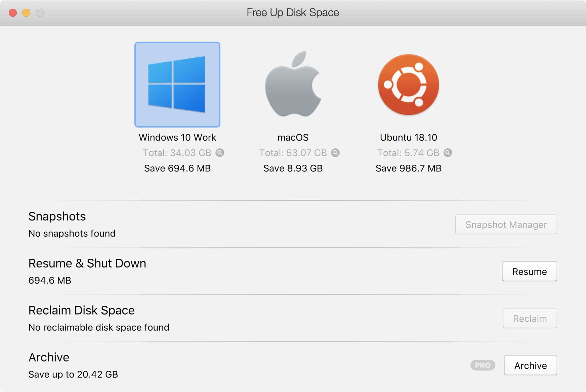Viewport: 586px width, 392px height.
Task: Minimize the window with the yellow button
Action: (x=26, y=13)
